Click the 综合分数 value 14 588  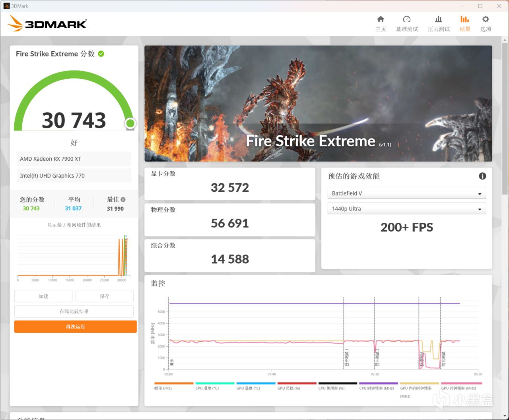click(230, 259)
